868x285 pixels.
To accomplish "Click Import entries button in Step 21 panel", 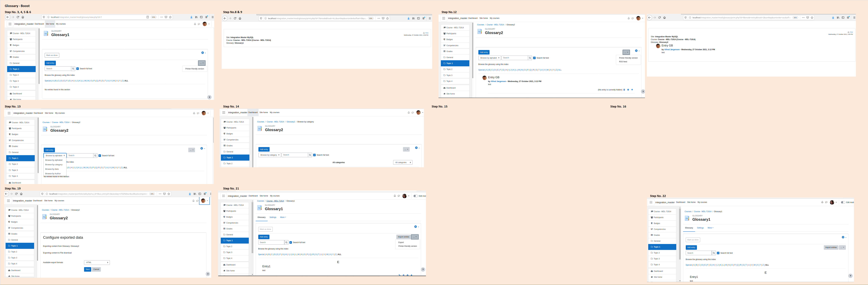I will (x=403, y=237).
